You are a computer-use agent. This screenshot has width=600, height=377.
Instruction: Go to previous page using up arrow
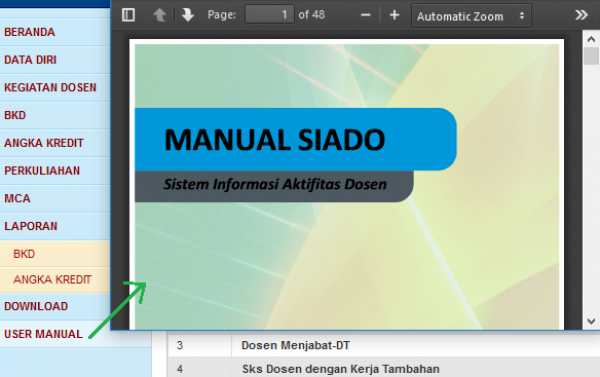pyautogui.click(x=160, y=15)
